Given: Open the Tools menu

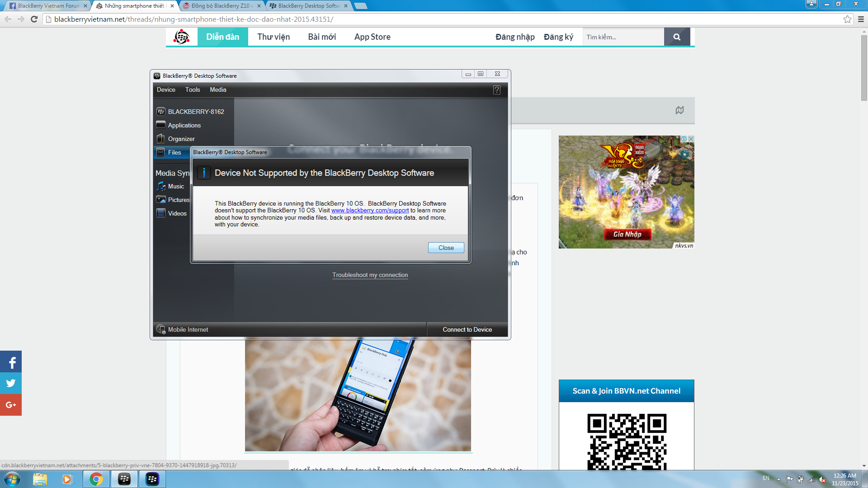Looking at the screenshot, I should point(193,89).
